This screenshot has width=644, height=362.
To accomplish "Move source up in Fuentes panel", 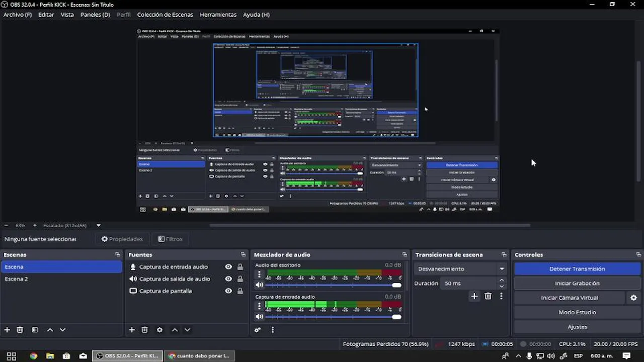I will pos(175,330).
